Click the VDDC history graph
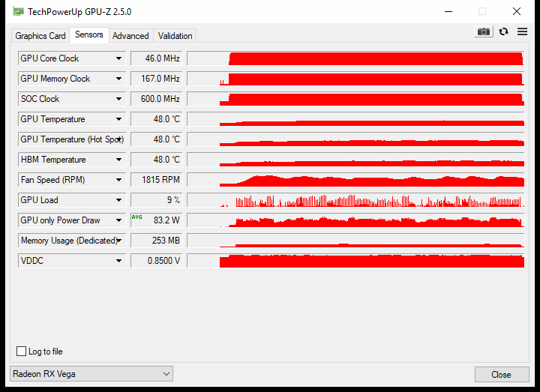 [355, 261]
